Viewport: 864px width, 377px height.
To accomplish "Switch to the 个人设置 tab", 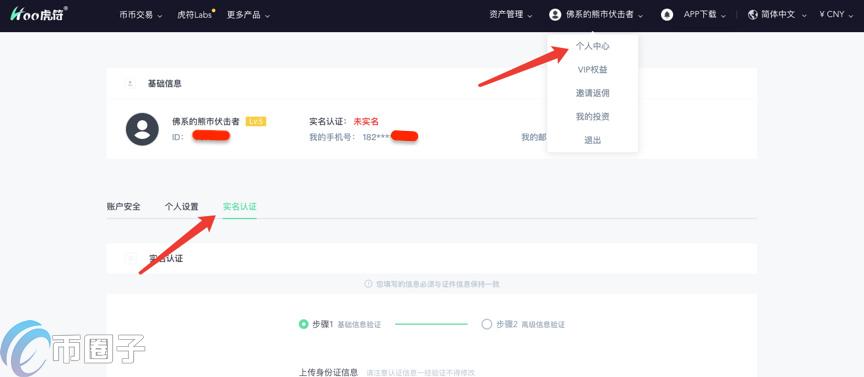I will click(x=181, y=207).
